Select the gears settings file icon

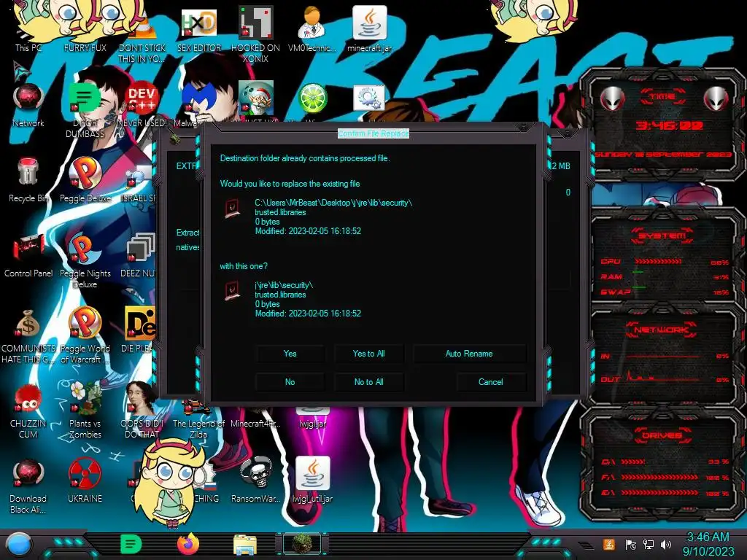click(369, 98)
